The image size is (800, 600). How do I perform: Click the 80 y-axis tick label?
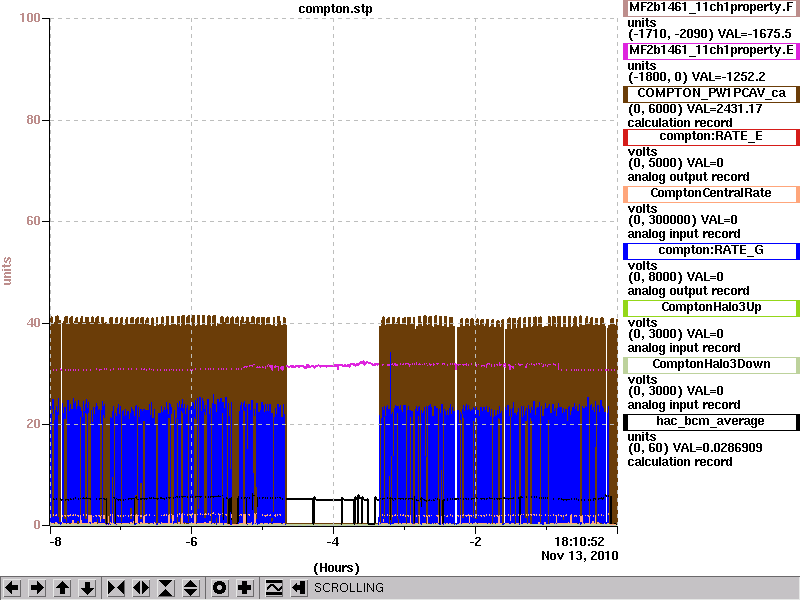33,120
